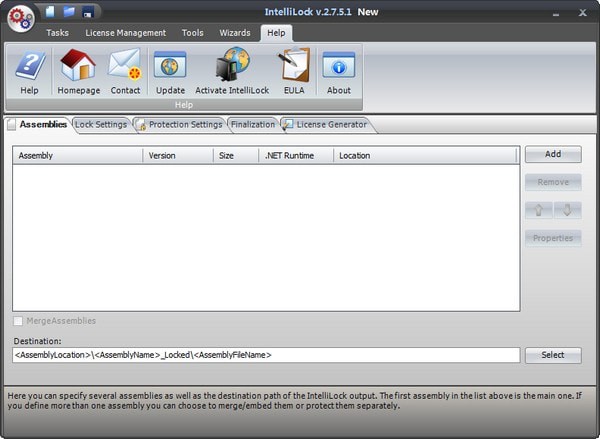
Task: Enable the MergeAssemblies checkbox
Action: (18, 321)
